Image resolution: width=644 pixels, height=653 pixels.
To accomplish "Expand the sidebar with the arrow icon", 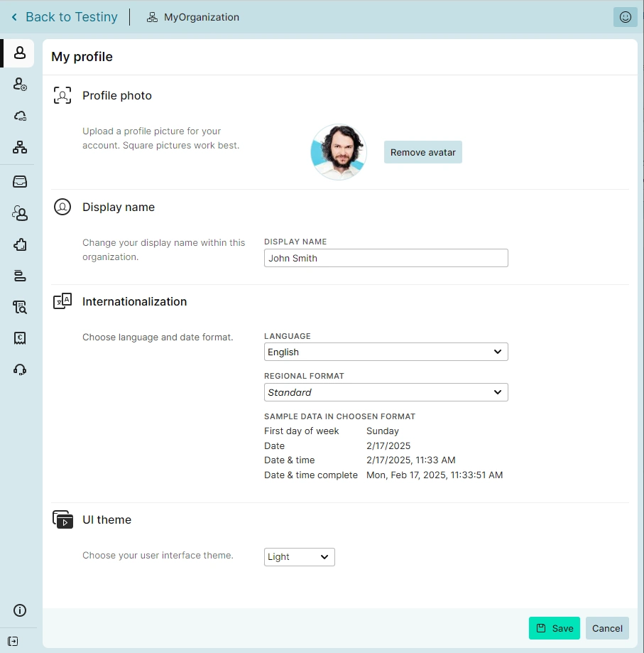I will [x=13, y=641].
